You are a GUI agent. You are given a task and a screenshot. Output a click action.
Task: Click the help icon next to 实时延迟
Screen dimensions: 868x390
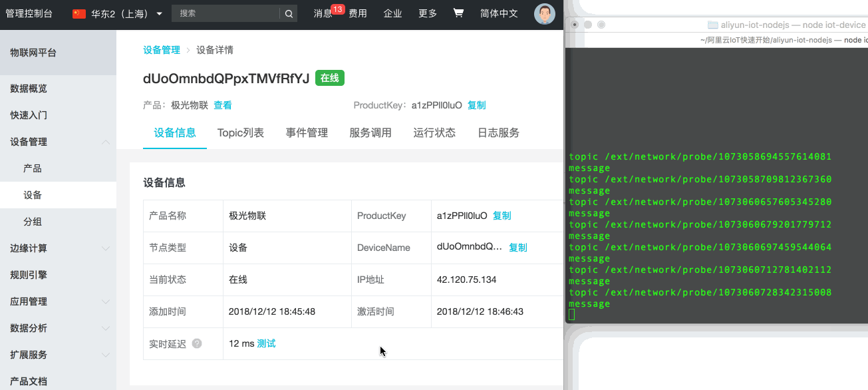tap(197, 343)
